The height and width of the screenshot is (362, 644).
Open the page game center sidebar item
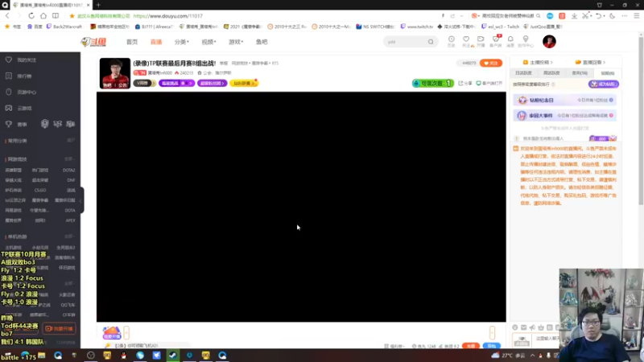click(x=23, y=93)
